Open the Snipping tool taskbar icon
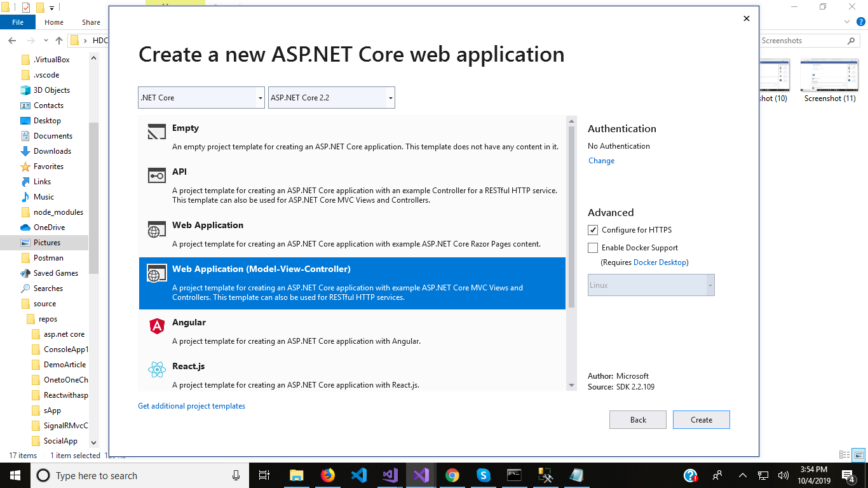868x488 pixels. coord(545,475)
